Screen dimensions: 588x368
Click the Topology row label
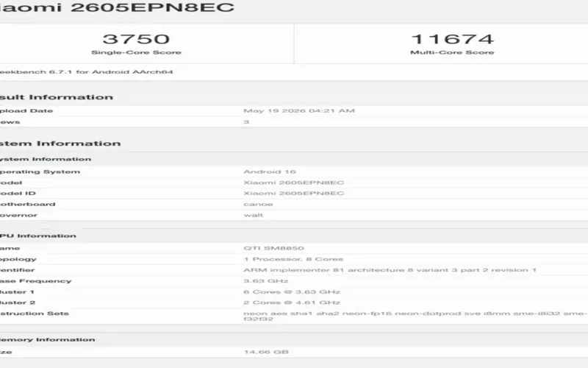pyautogui.click(x=18, y=259)
